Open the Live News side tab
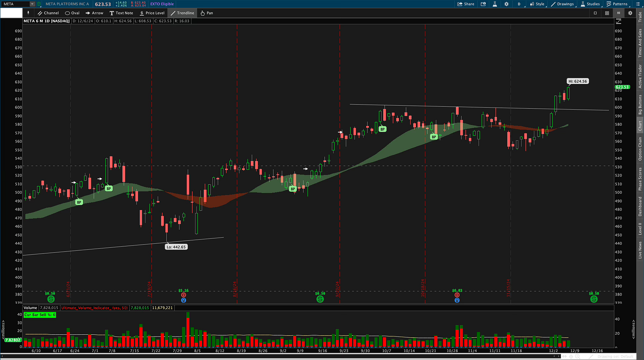The image size is (644, 360). pyautogui.click(x=640, y=250)
